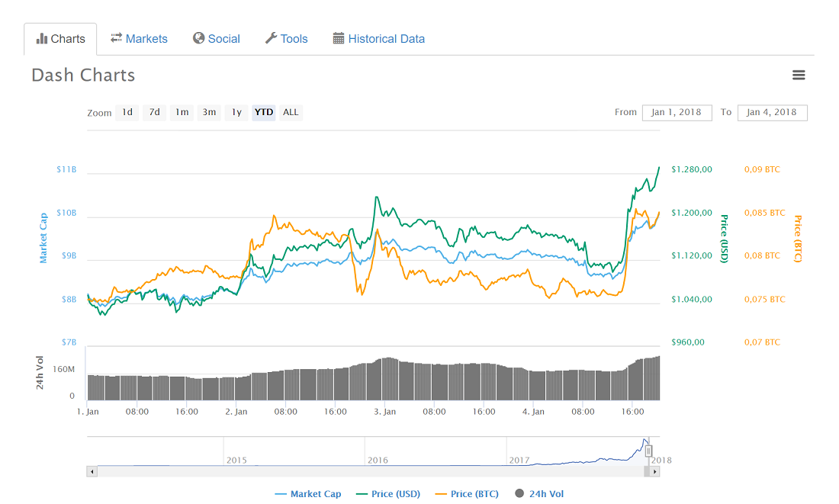Toggle Market Cap series in legend
The height and width of the screenshot is (504, 839).
[307, 494]
